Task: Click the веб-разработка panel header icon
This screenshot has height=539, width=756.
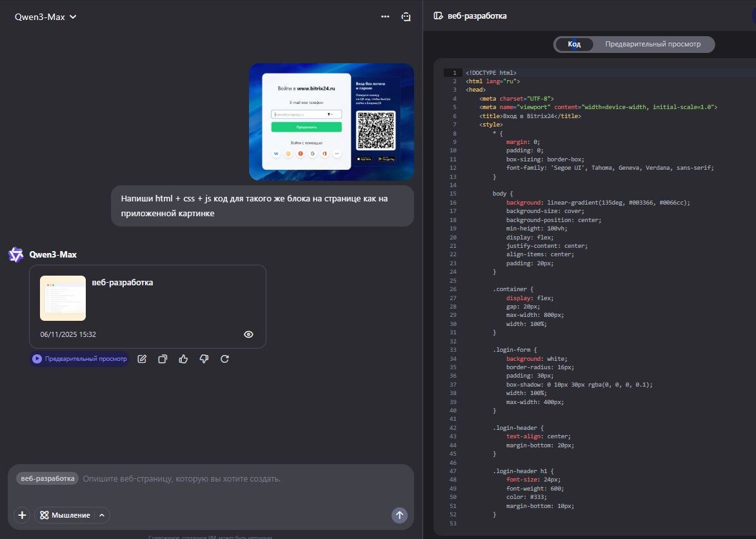Action: (438, 16)
